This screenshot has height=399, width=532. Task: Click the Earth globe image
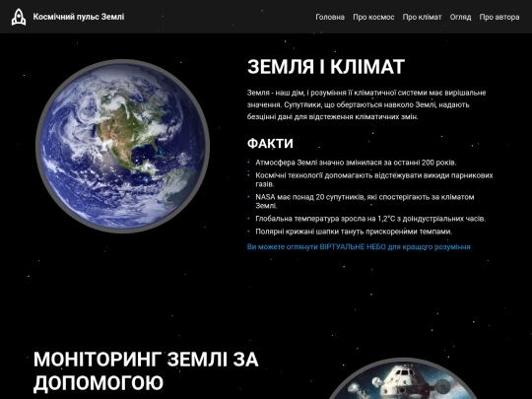click(122, 146)
